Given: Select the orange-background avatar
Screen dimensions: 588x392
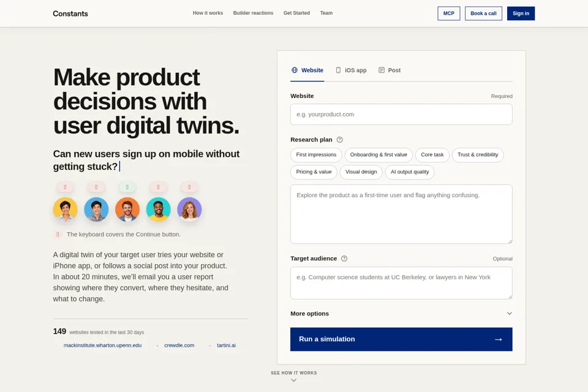Looking at the screenshot, I should coord(127,209).
